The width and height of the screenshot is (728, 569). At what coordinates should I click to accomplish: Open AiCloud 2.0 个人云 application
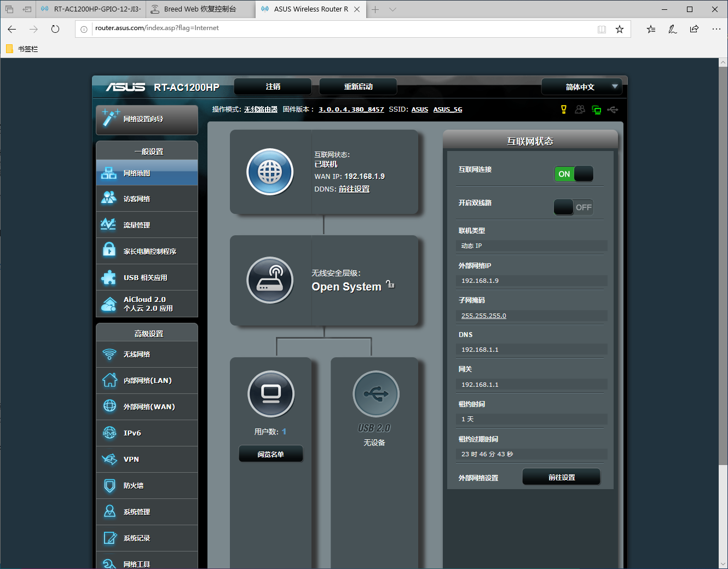pos(147,304)
